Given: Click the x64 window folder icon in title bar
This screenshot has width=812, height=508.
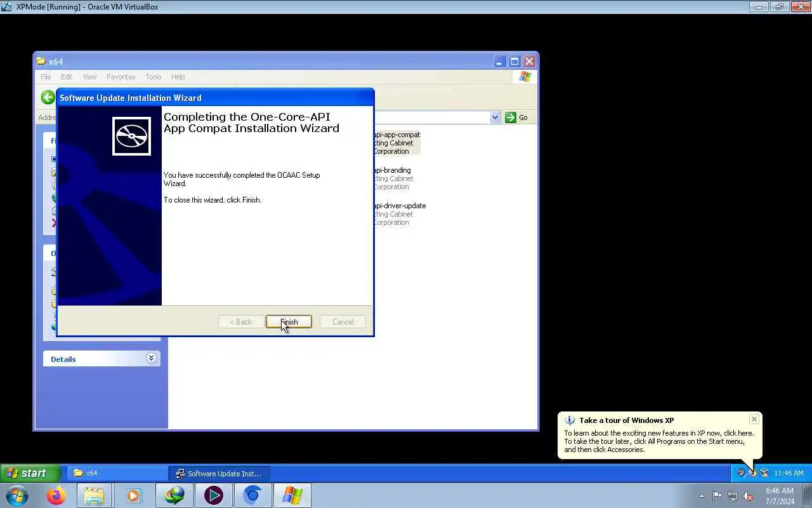Looking at the screenshot, I should tap(41, 62).
